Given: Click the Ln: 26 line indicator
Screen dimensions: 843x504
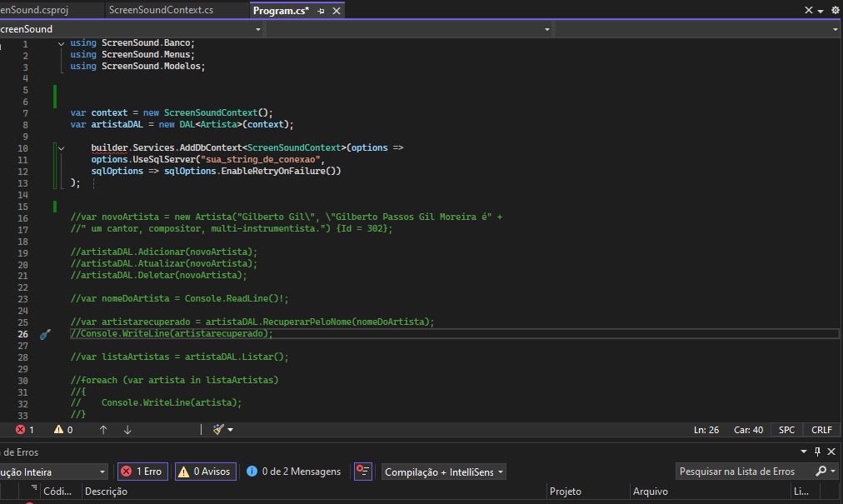Looking at the screenshot, I should tap(706, 430).
